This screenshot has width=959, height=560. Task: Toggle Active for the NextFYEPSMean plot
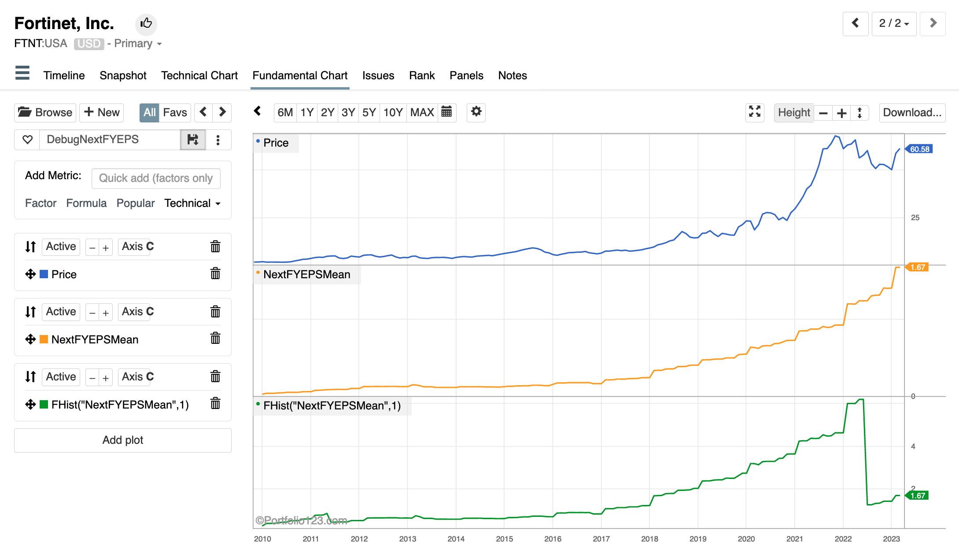(x=61, y=312)
